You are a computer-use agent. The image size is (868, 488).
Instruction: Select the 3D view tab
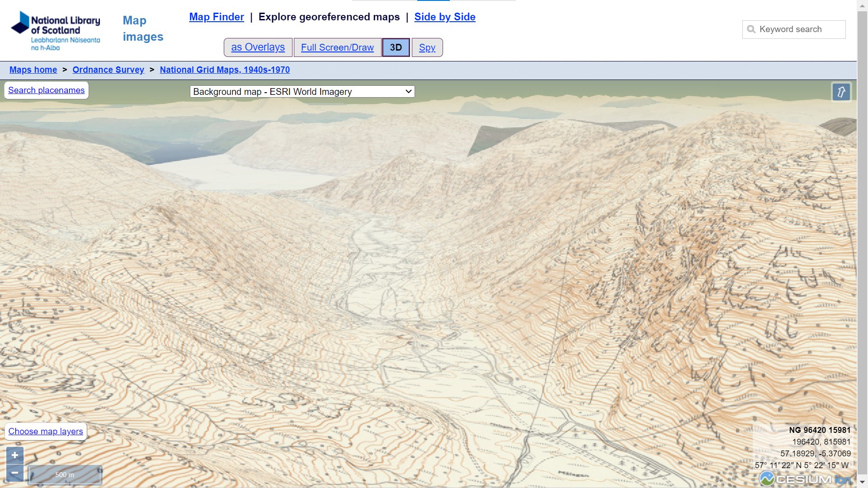click(x=396, y=47)
